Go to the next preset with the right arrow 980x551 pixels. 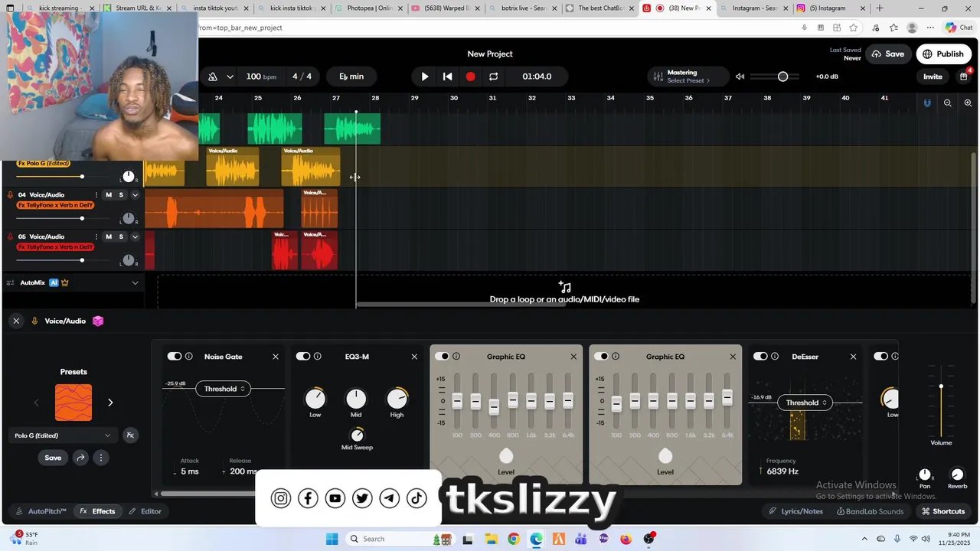point(110,403)
